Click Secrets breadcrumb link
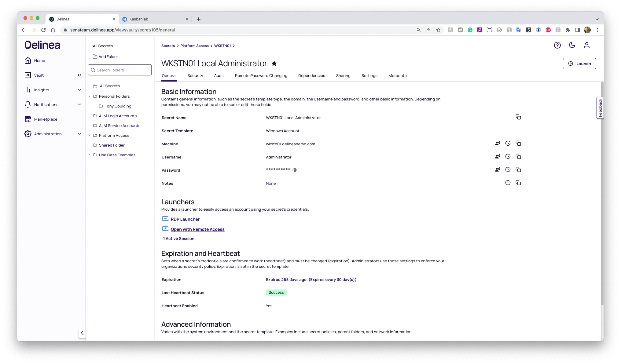Screen dimensions: 621x364 click(x=168, y=46)
